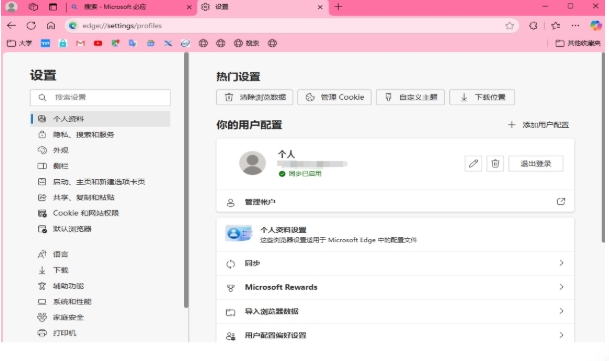
Task: Click the profile avatar in title bar
Action: 12,7
